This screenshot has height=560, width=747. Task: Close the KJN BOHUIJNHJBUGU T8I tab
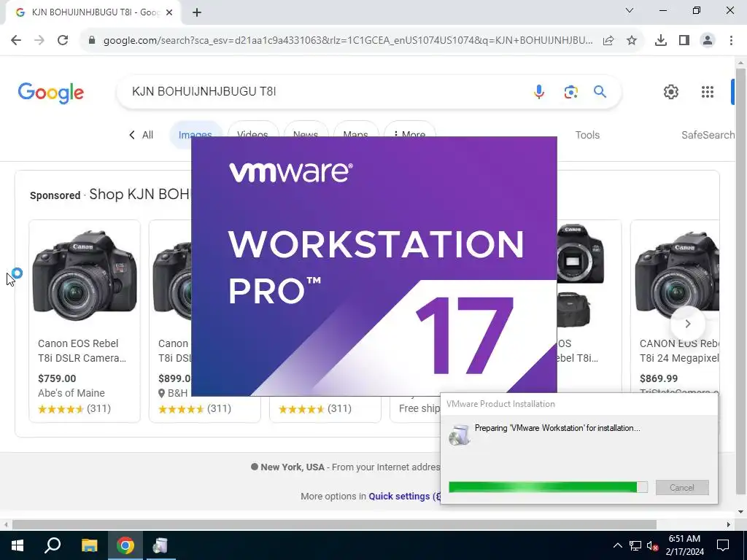coord(169,12)
